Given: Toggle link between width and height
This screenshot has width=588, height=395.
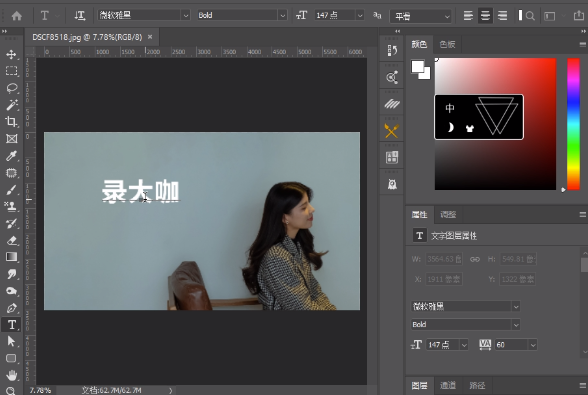Looking at the screenshot, I should [475, 259].
